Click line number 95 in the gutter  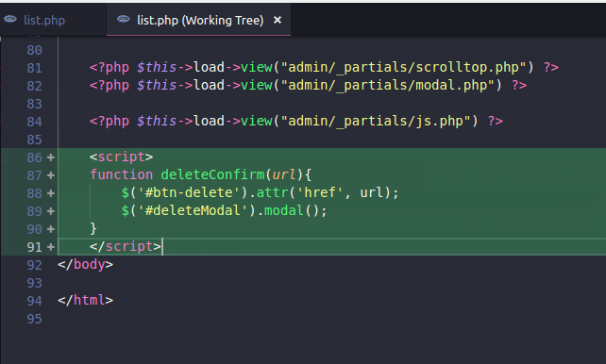[34, 320]
